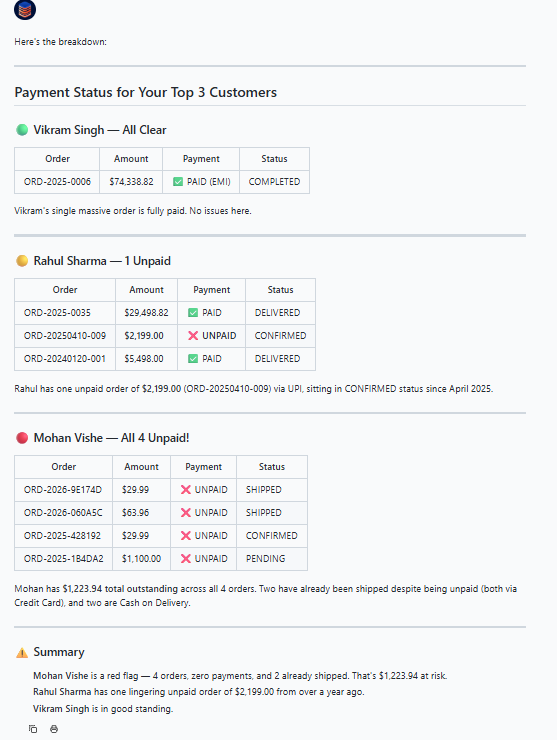Click the line "Vikram Singh is in good standing."
The image size is (557, 740).
[103, 709]
